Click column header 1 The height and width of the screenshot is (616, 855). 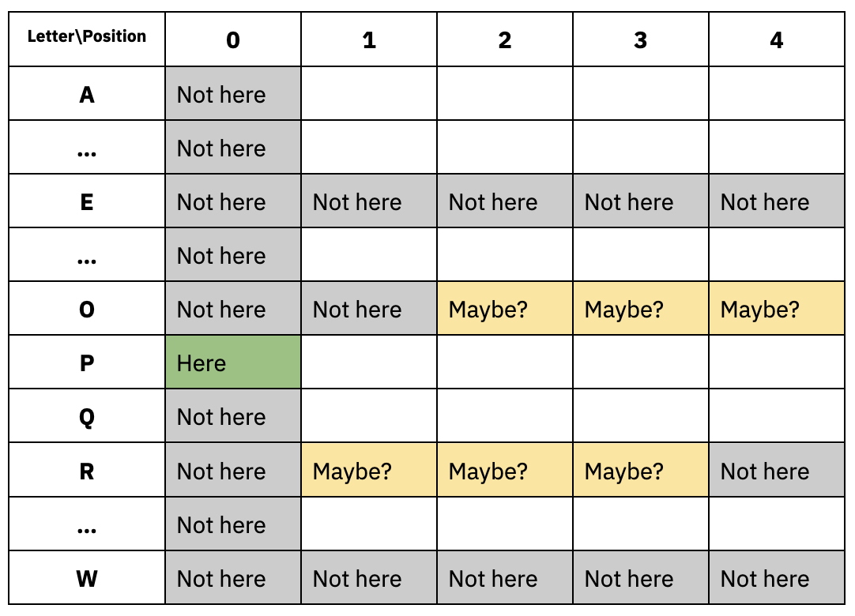368,39
